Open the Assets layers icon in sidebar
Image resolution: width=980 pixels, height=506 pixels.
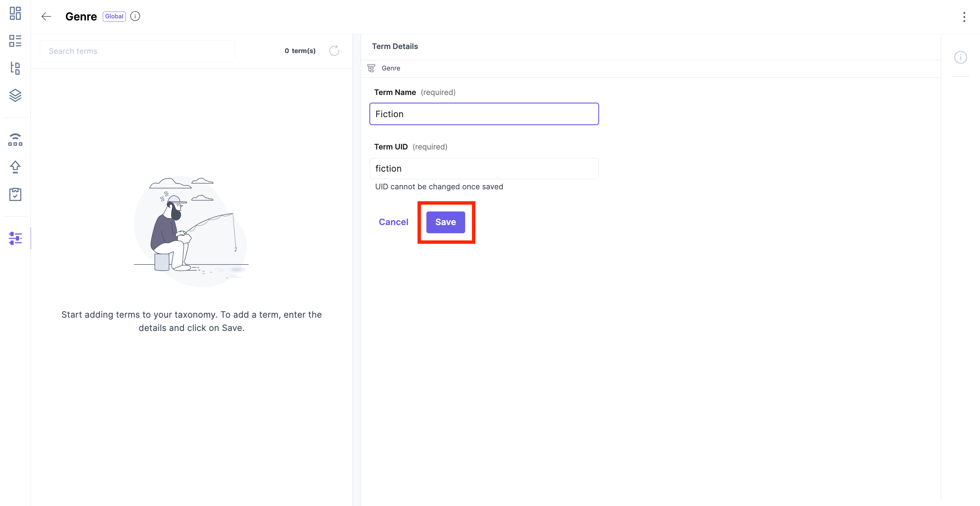point(15,95)
